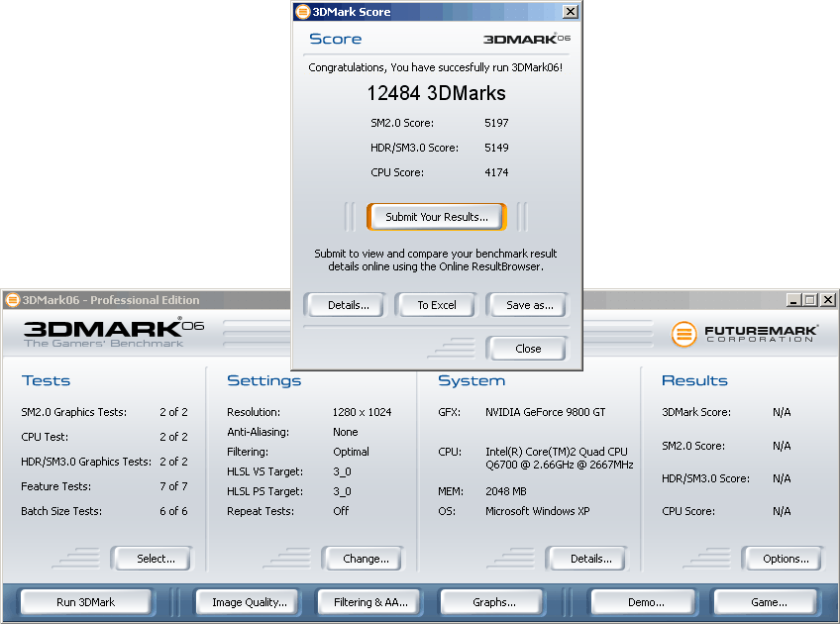840x624 pixels.
Task: Click the Futuremark Corporation logo
Action: pos(745,334)
